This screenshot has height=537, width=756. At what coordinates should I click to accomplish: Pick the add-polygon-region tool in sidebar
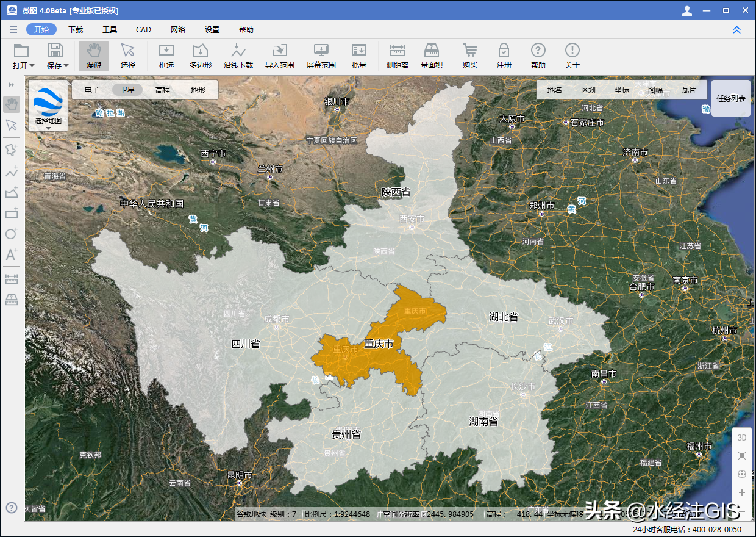(x=12, y=150)
